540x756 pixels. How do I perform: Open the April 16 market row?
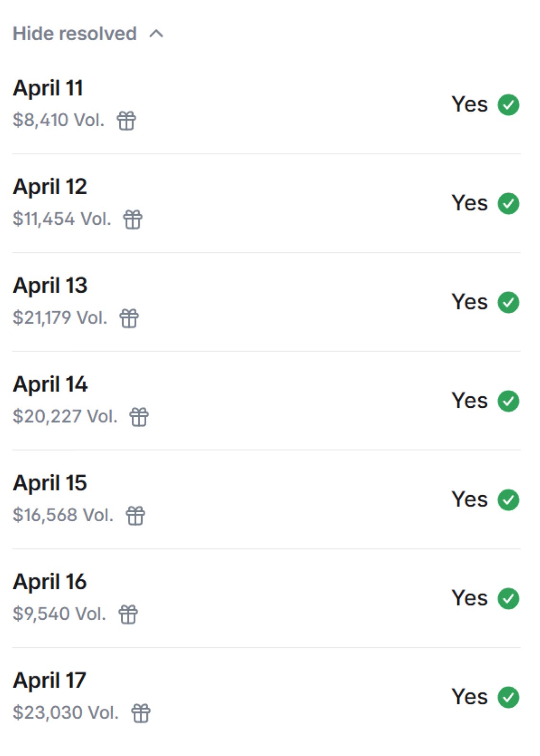pos(50,581)
